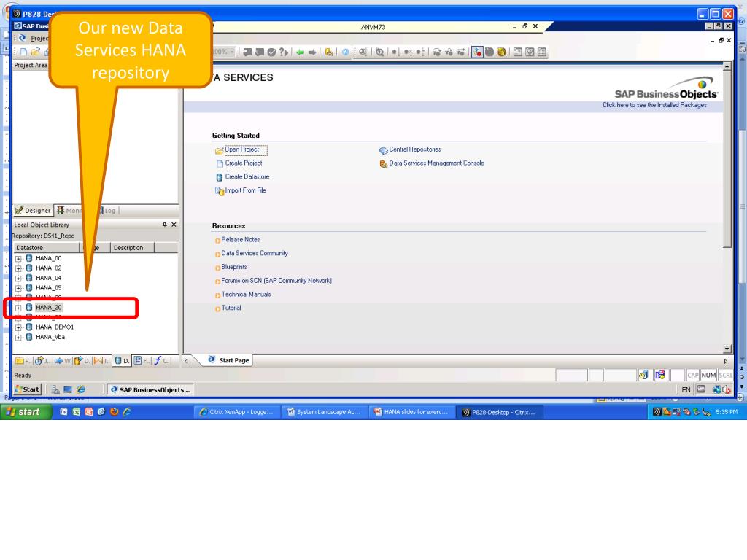Image resolution: width=747 pixels, height=560 pixels.
Task: Open the Projects tab in the object library
Action: click(23, 360)
